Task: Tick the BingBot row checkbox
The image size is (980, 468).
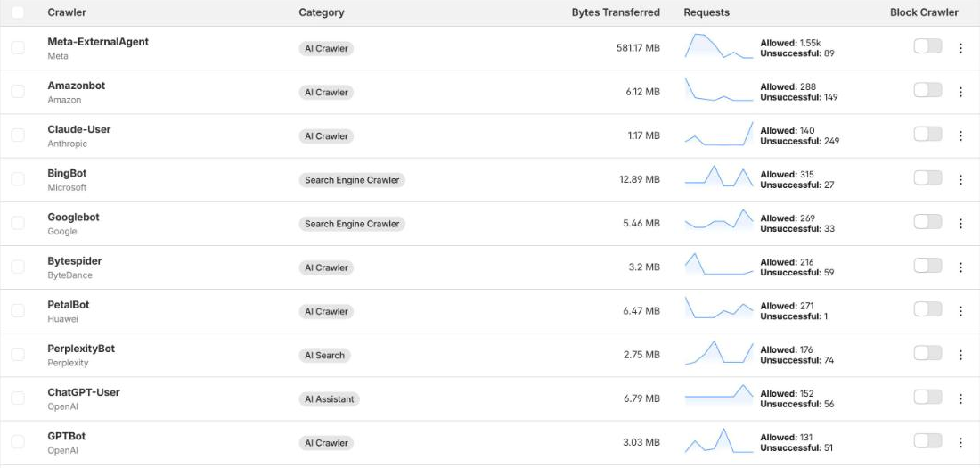Action: (18, 179)
